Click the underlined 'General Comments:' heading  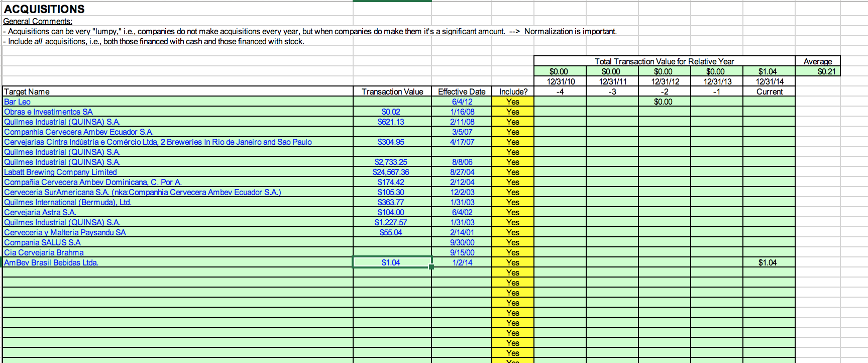tap(38, 21)
